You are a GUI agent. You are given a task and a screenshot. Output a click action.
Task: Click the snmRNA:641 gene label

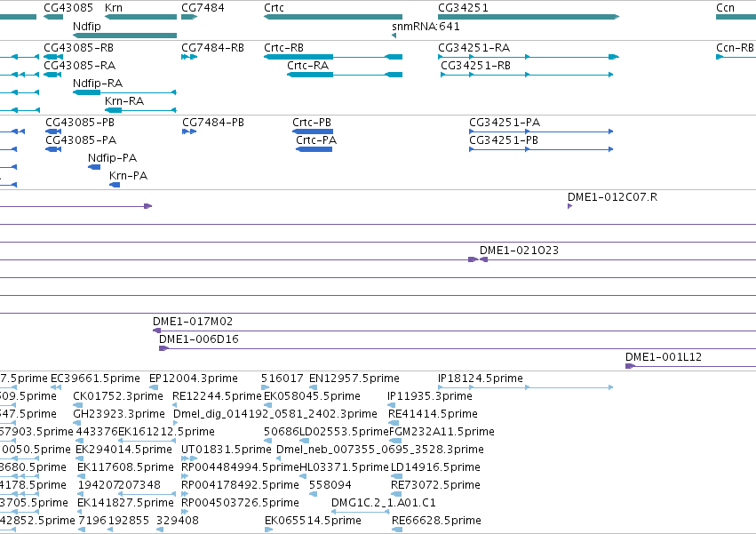point(426,26)
